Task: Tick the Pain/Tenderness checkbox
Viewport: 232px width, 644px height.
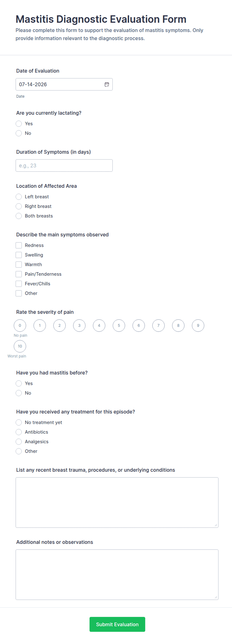Action: 19,274
